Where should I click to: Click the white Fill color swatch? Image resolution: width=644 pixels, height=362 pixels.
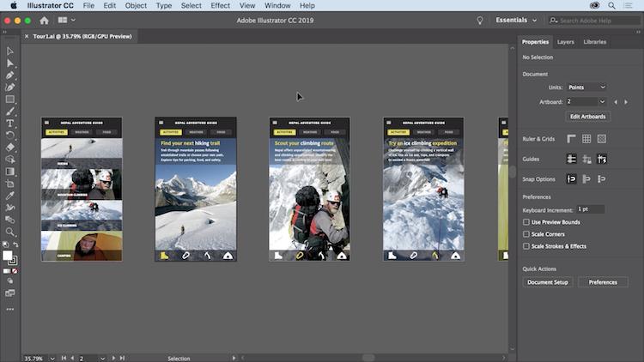tap(8, 255)
